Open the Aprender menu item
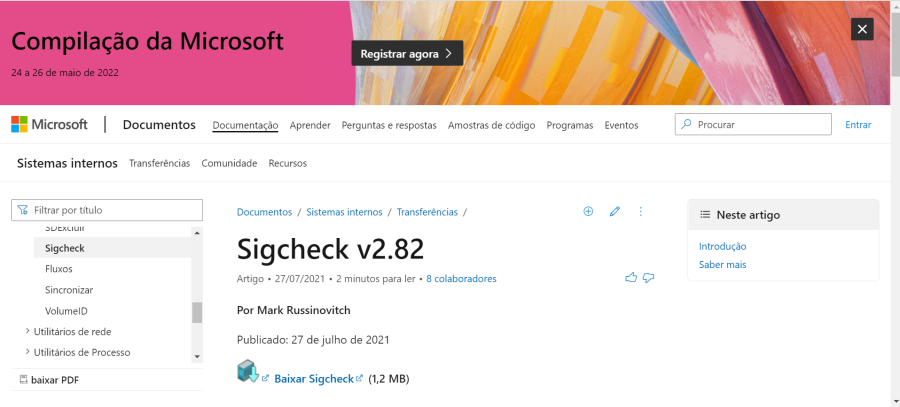 point(310,126)
